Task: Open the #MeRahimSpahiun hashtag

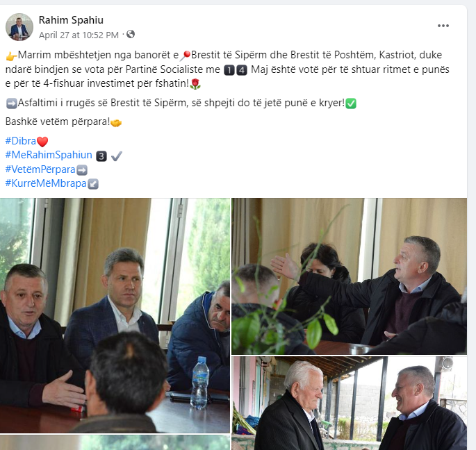Action: (x=49, y=155)
